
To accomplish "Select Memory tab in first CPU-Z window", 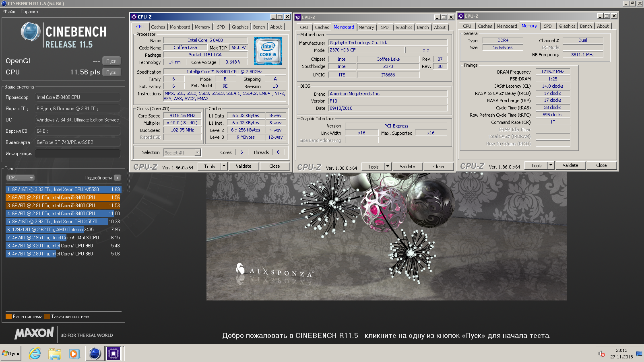I will 202,27.
